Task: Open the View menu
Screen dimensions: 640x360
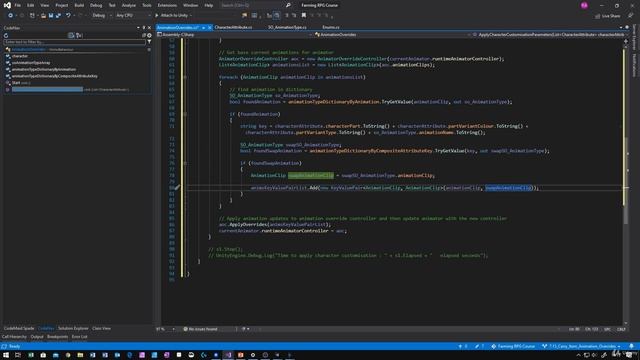Action: point(44,5)
